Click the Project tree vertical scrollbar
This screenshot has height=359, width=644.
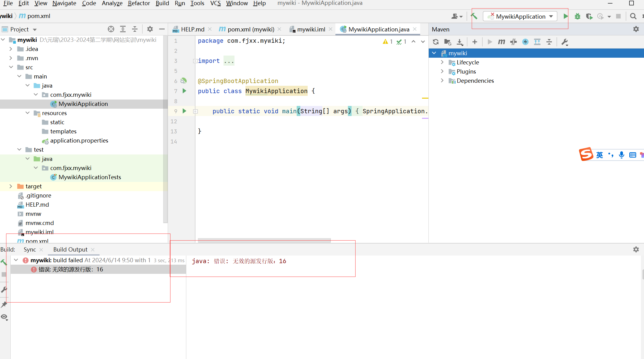click(165, 129)
